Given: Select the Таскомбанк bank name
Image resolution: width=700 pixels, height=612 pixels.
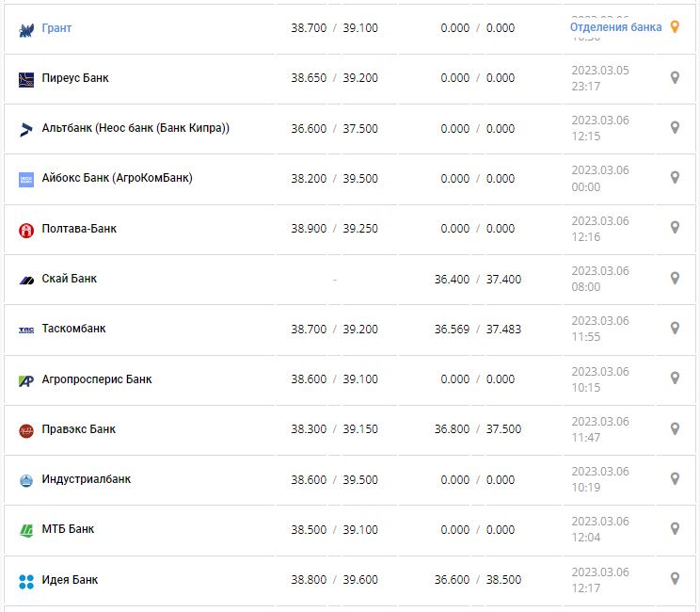Looking at the screenshot, I should pyautogui.click(x=73, y=329).
